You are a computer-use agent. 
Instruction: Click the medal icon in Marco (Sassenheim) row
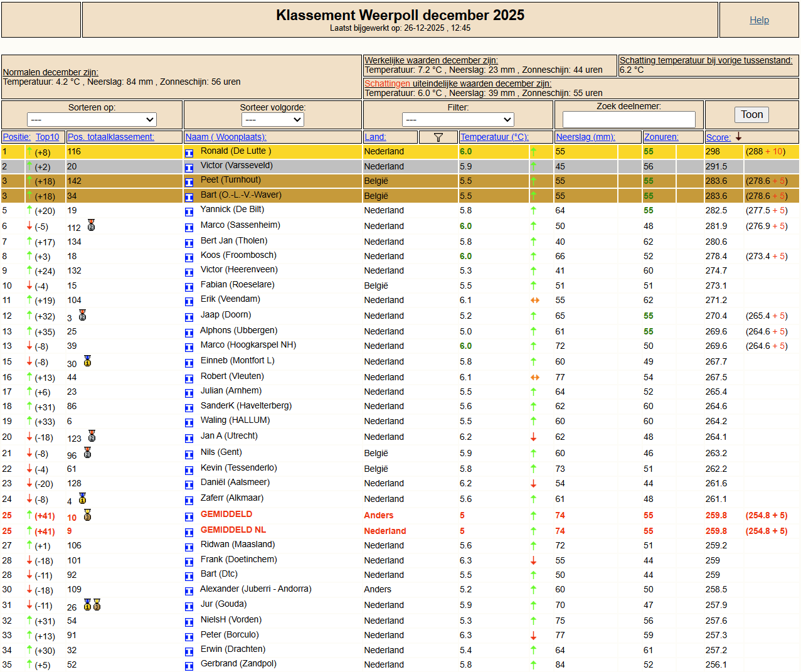pyautogui.click(x=91, y=225)
